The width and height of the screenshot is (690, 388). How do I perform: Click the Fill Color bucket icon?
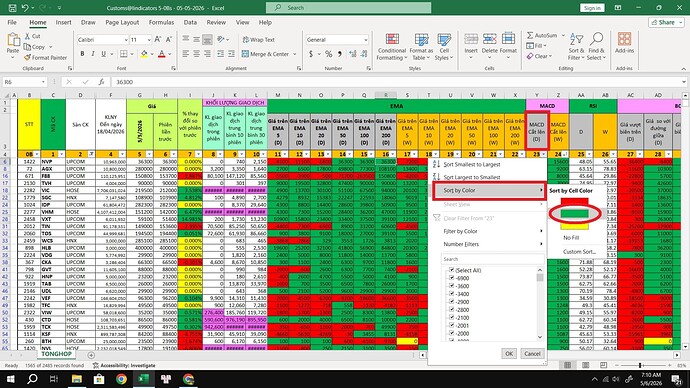click(x=144, y=54)
